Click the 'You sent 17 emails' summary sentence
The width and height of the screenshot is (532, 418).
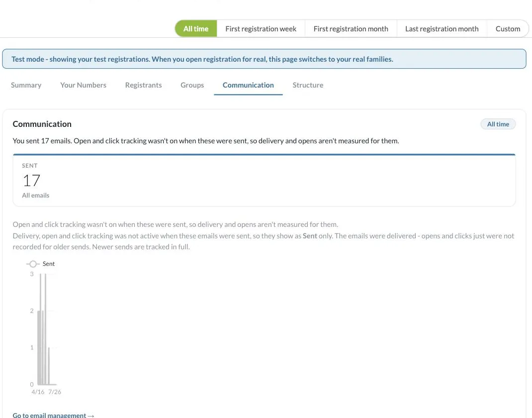(x=206, y=141)
